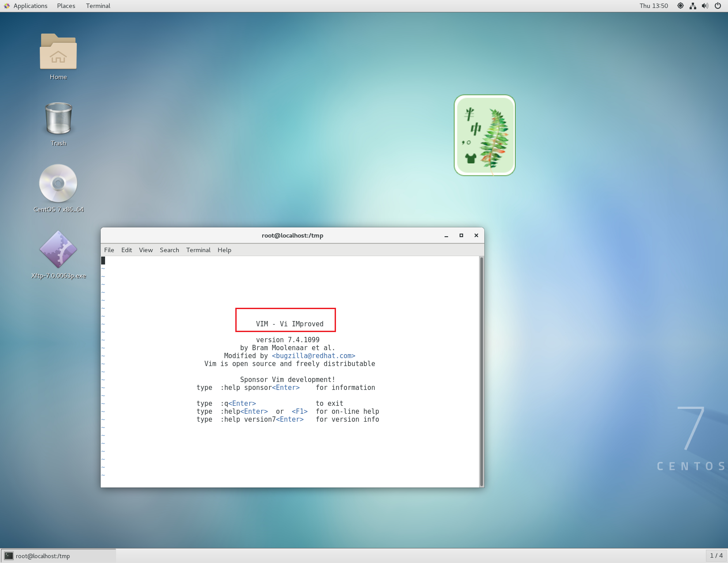This screenshot has height=563, width=728.
Task: Open the terminal Edit menu
Action: [x=127, y=250]
